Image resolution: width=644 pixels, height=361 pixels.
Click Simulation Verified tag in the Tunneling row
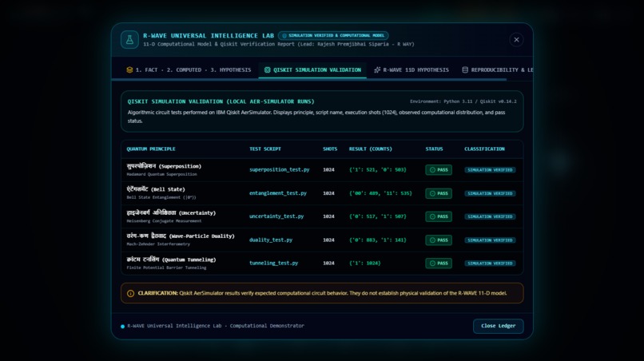490,264
